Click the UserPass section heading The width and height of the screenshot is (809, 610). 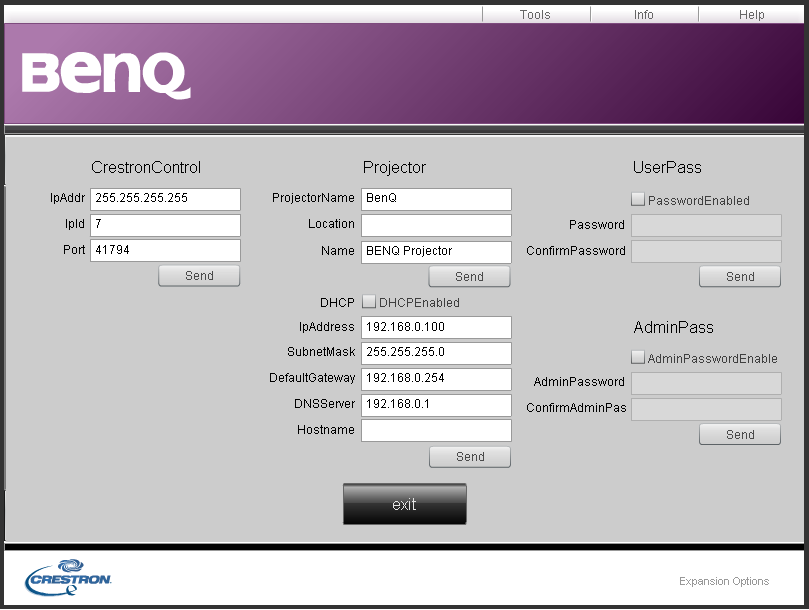point(667,167)
